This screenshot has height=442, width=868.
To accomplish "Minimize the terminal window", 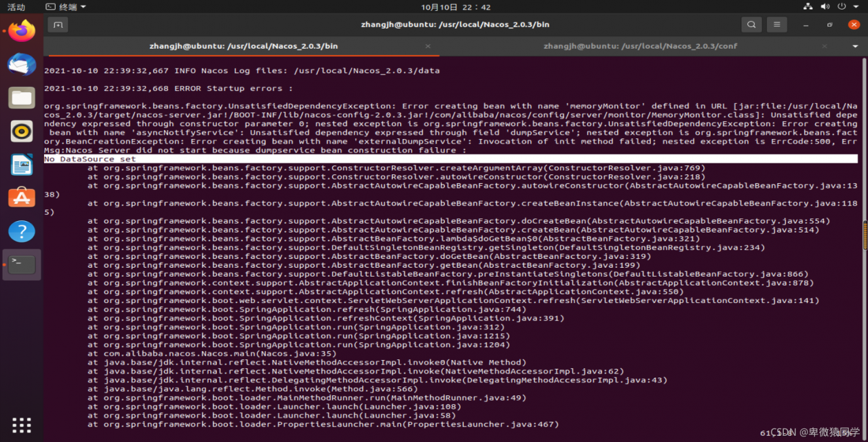I will pyautogui.click(x=806, y=25).
